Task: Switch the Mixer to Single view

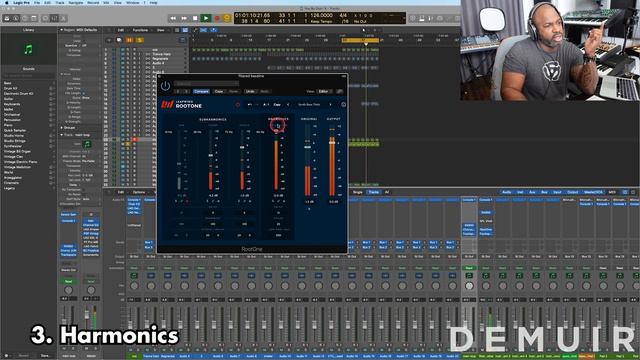Action: click(x=358, y=192)
